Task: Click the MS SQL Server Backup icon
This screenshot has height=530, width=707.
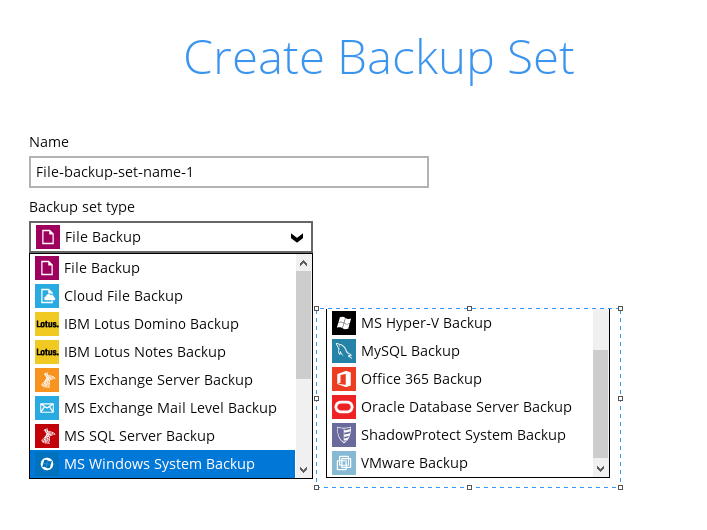Action: (x=47, y=436)
